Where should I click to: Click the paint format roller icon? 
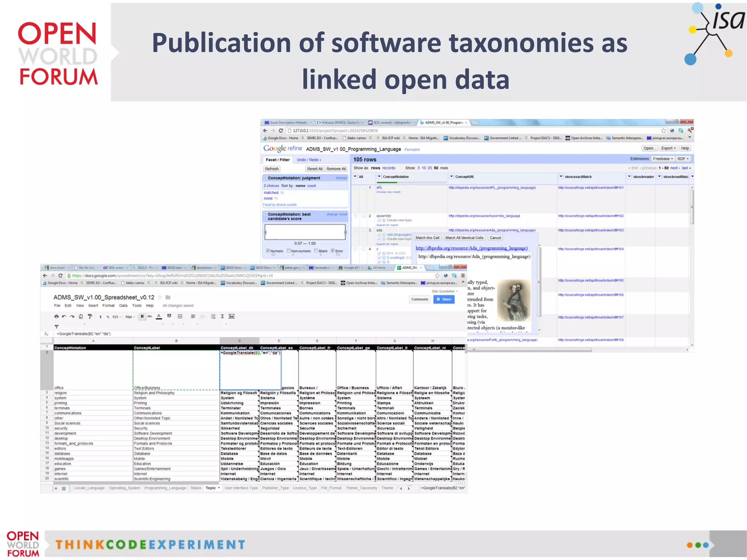click(x=90, y=316)
